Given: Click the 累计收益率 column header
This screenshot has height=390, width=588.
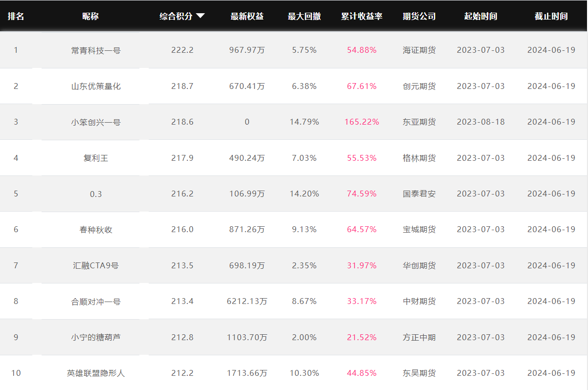Looking at the screenshot, I should [362, 16].
